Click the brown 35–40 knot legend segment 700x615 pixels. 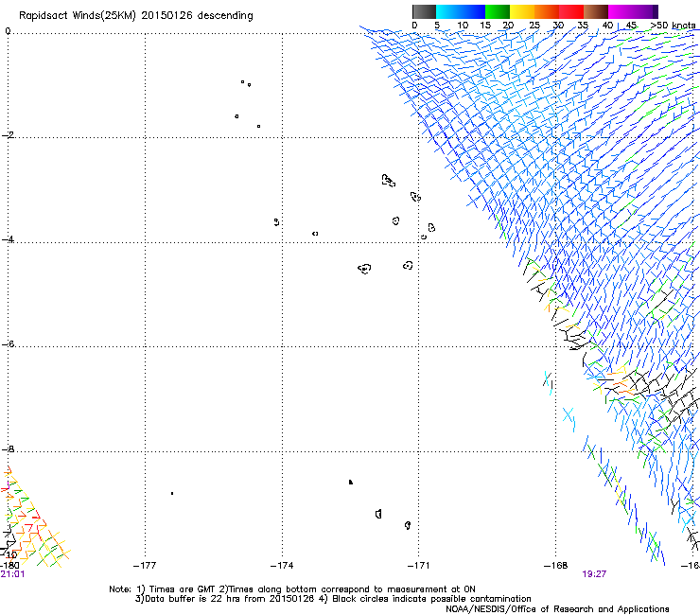click(x=596, y=11)
